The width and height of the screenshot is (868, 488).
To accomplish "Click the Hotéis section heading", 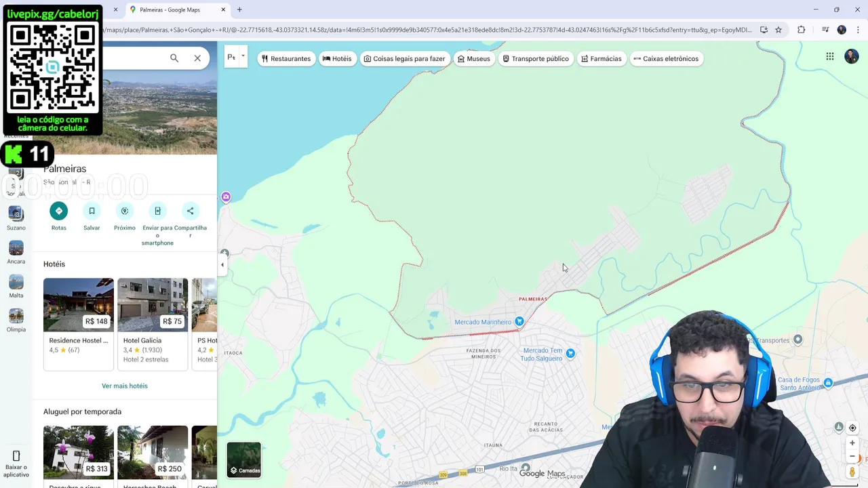I will 54,264.
